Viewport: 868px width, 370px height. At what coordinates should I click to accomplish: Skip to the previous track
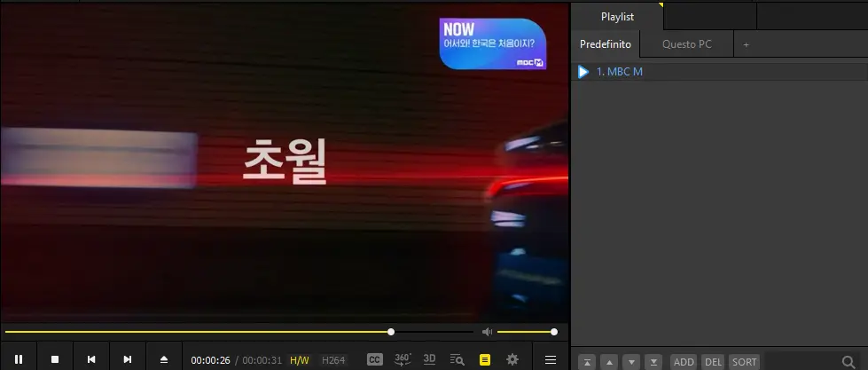pos(91,359)
